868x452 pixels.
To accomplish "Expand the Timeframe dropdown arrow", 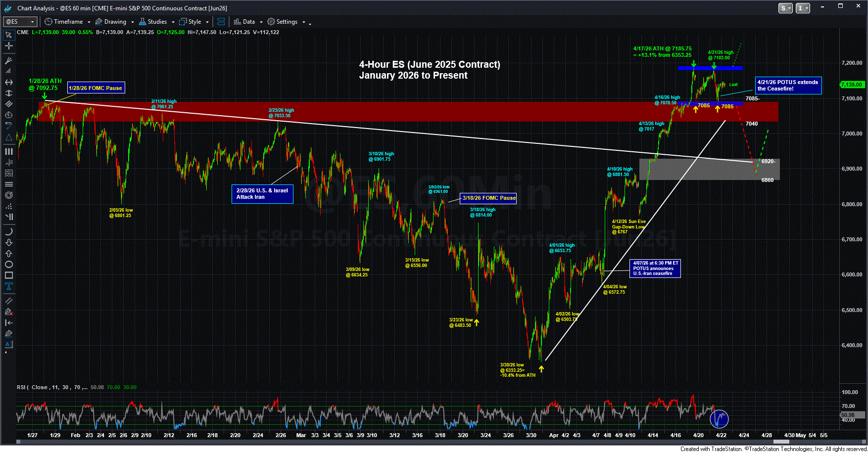I will [89, 22].
